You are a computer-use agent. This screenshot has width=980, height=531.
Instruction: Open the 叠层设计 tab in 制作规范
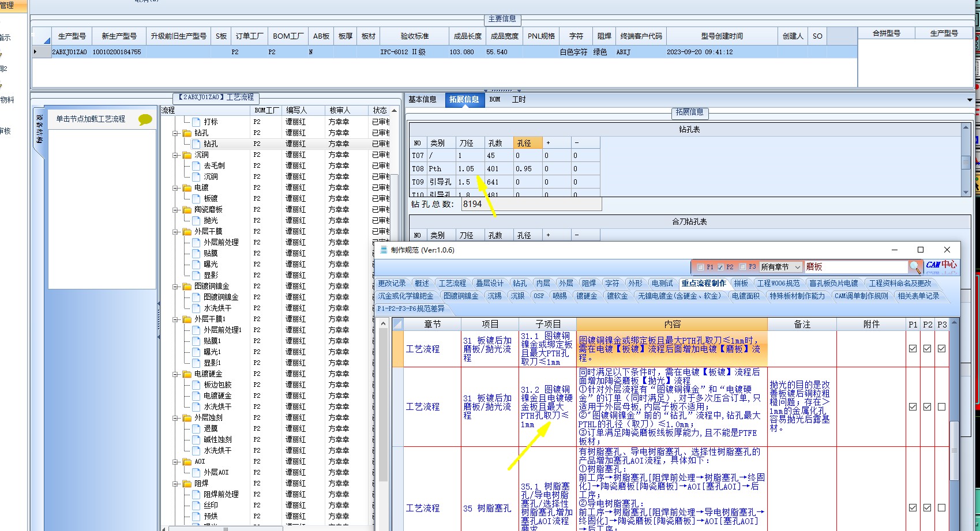[489, 283]
